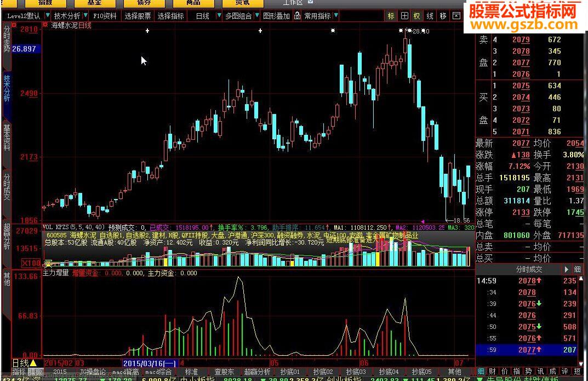Click the X100 volume scale marker

click(x=31, y=263)
